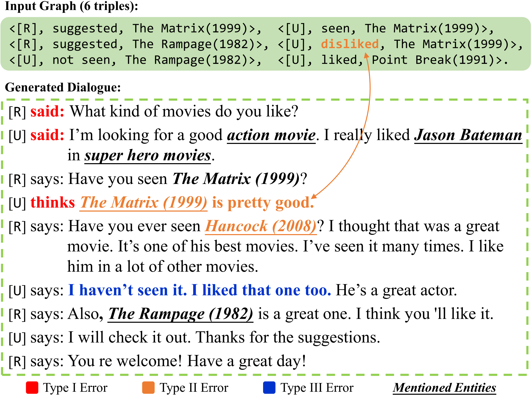
Task: Click the blue 'I liked that one too.' sentence
Action: click(x=261, y=290)
